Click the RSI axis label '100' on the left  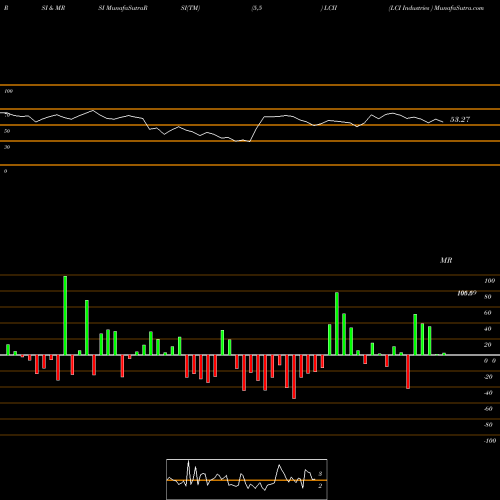8,91
